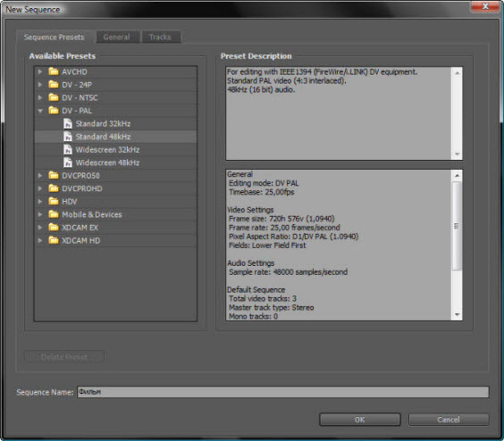
Task: Collapse the DV - PAL folder tree
Action: 40,111
